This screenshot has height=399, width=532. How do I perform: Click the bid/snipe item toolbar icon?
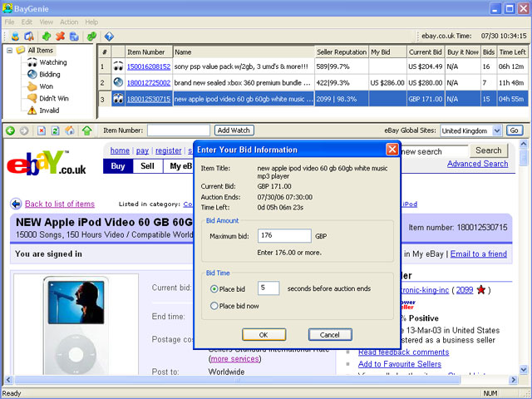tap(29, 36)
